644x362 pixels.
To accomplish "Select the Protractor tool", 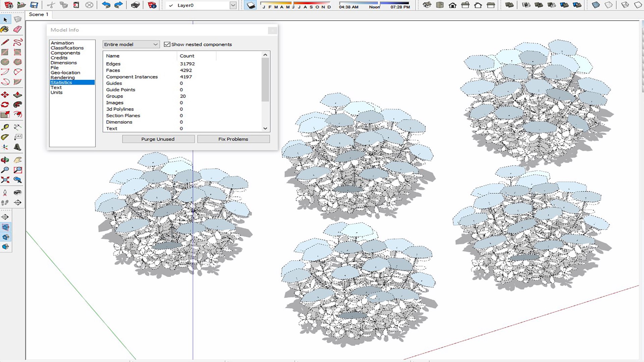I will 5,137.
